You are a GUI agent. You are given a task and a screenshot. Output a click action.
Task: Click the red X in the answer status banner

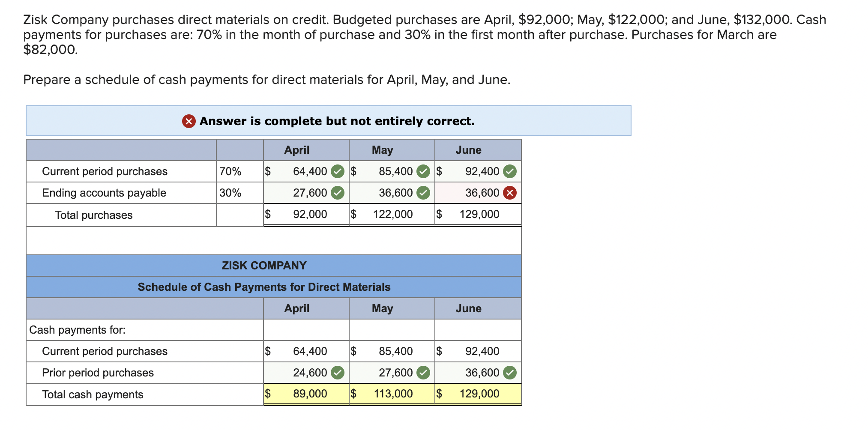point(189,121)
